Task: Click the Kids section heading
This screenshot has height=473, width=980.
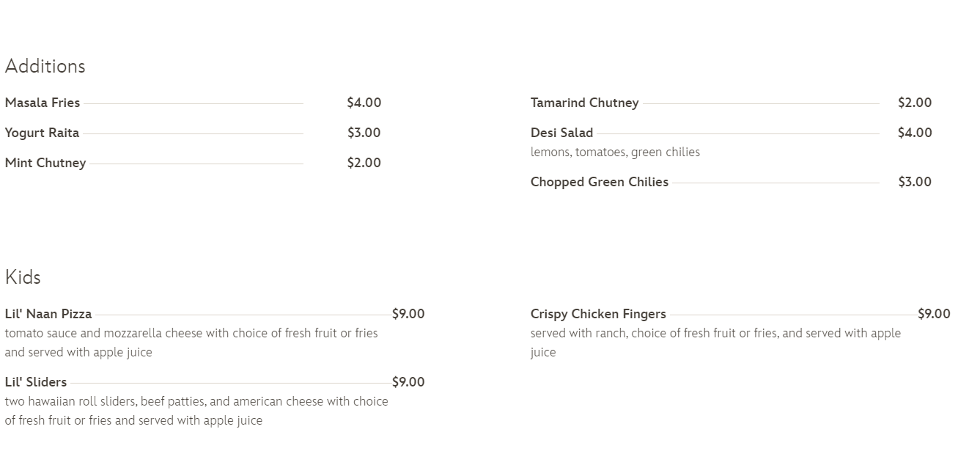Action: (x=23, y=277)
